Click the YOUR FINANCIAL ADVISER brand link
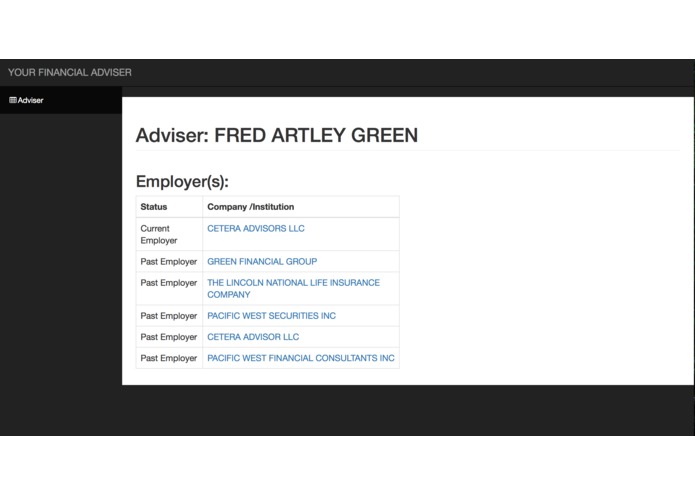The image size is (695, 494). (x=70, y=72)
